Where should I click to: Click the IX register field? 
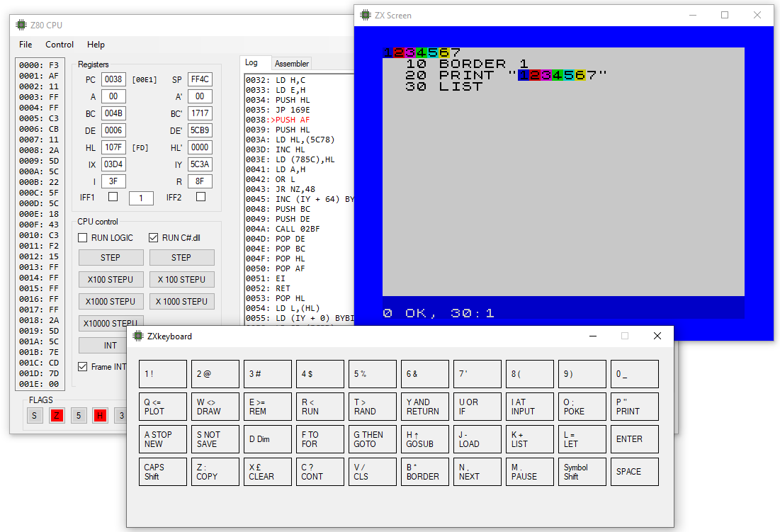[x=113, y=164]
